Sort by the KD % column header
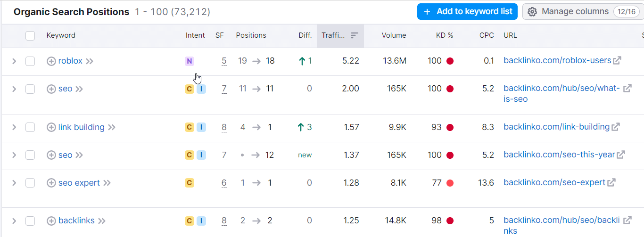Screen dimensions: 644x237 pos(444,35)
